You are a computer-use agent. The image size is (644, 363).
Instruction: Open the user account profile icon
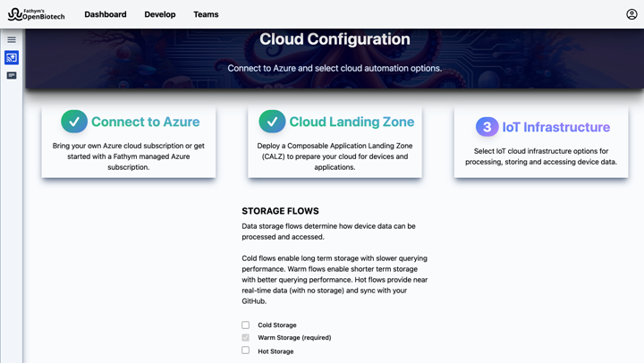click(631, 14)
